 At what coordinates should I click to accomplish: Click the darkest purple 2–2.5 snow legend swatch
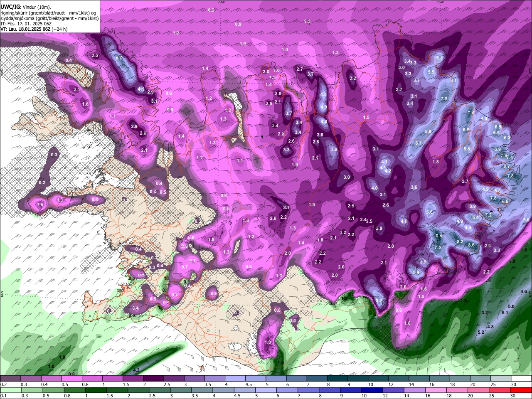[153, 379]
